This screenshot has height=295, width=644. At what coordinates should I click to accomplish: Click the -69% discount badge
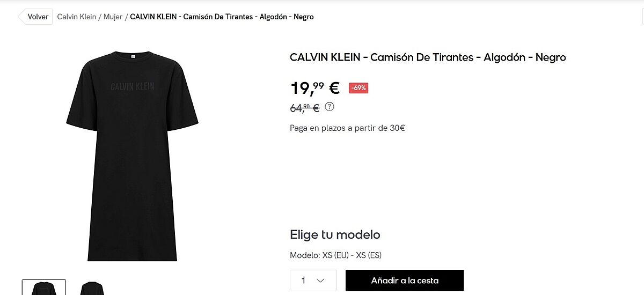coord(358,87)
